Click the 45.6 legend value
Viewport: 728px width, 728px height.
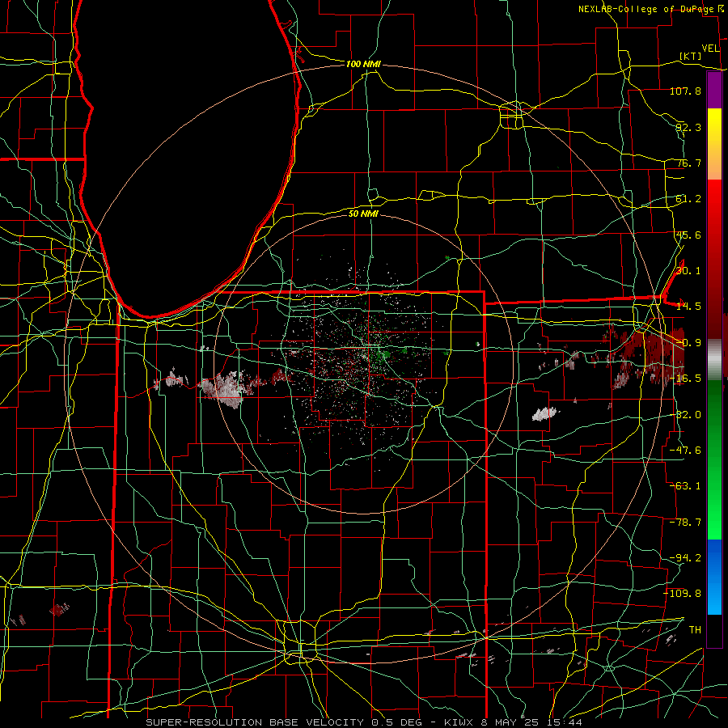click(688, 235)
